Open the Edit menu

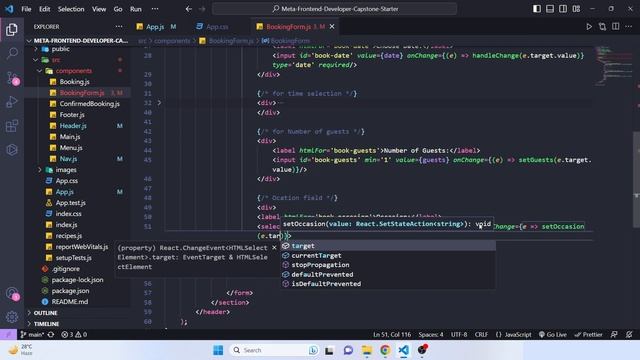[44, 9]
